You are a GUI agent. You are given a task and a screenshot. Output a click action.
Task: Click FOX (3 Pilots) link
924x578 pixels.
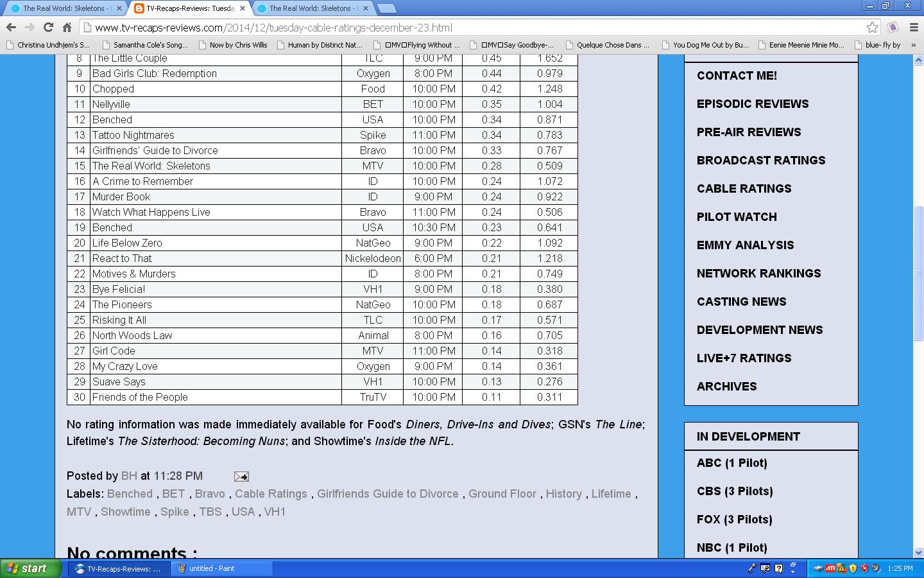pos(734,520)
